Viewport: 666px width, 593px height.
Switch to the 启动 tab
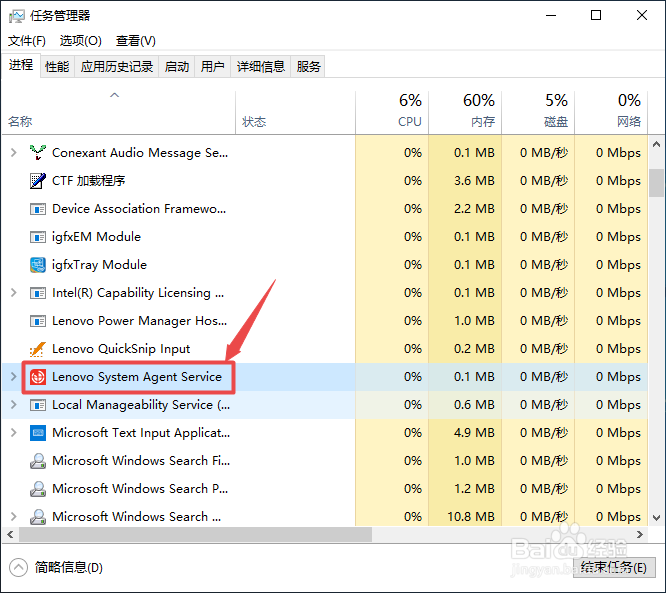pyautogui.click(x=177, y=67)
